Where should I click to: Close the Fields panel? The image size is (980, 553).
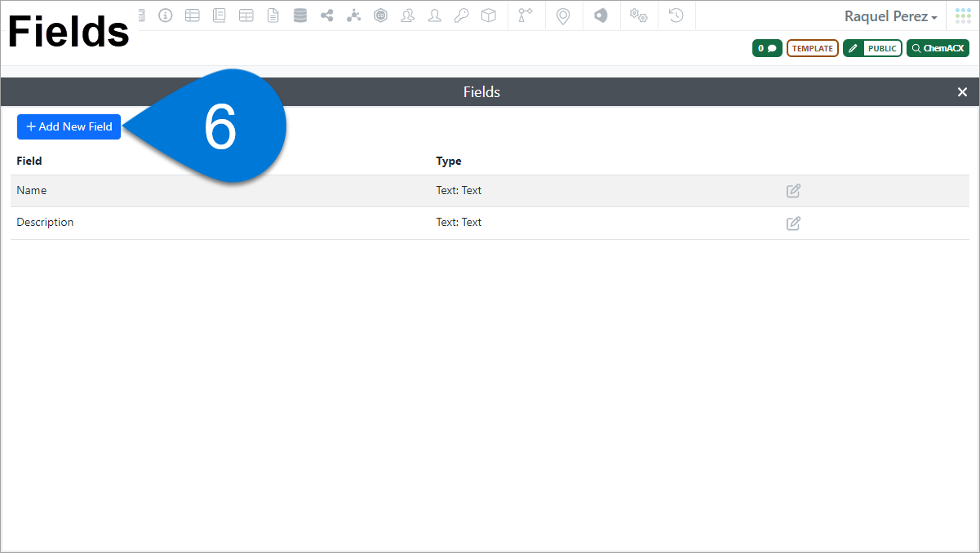962,92
